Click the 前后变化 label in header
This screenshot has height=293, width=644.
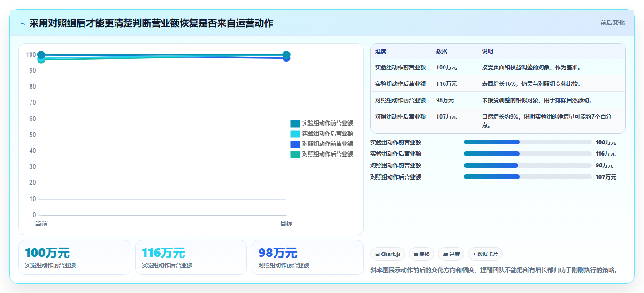[612, 23]
